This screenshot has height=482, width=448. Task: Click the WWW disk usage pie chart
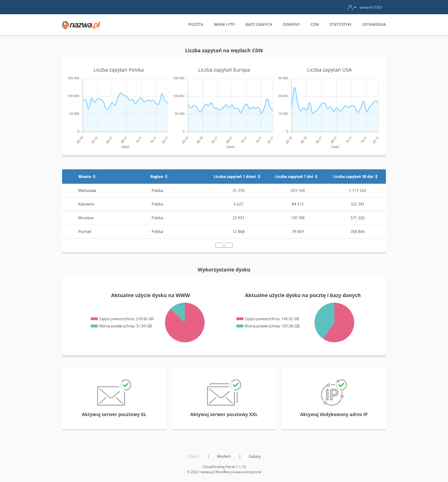(x=185, y=322)
